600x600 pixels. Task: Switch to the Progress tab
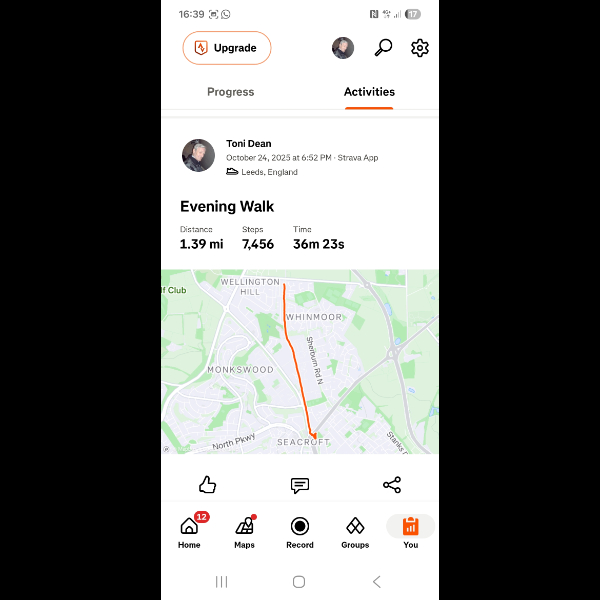pos(230,92)
